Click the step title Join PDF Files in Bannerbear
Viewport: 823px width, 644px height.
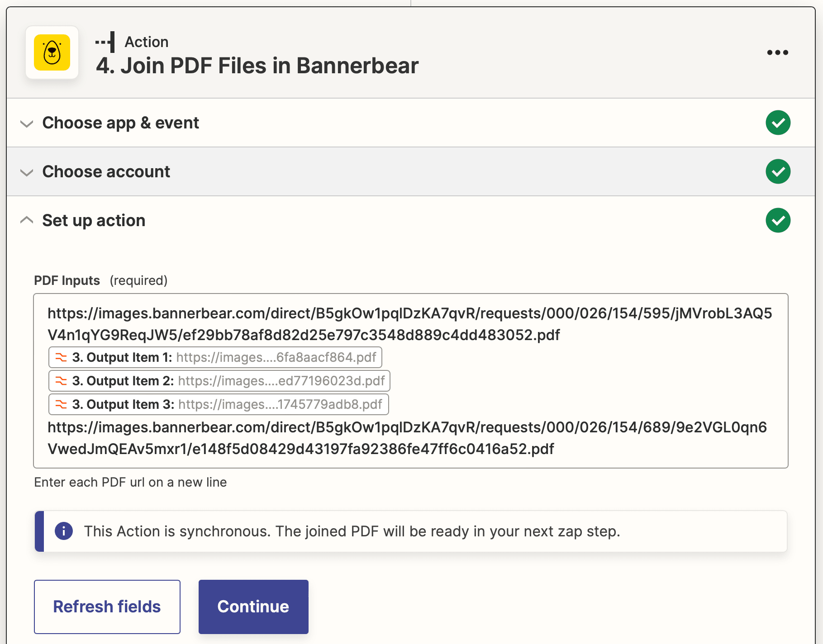coord(257,66)
